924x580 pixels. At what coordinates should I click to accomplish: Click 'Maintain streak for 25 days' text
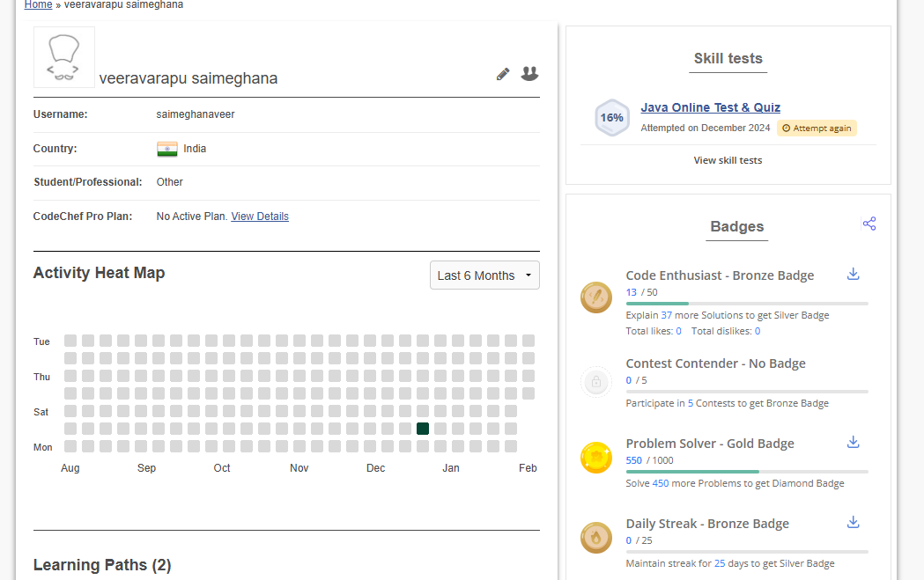pyautogui.click(x=730, y=563)
